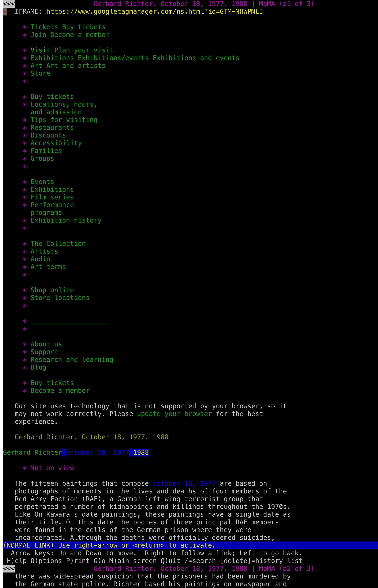Open 'Store locations' link

coord(60,298)
